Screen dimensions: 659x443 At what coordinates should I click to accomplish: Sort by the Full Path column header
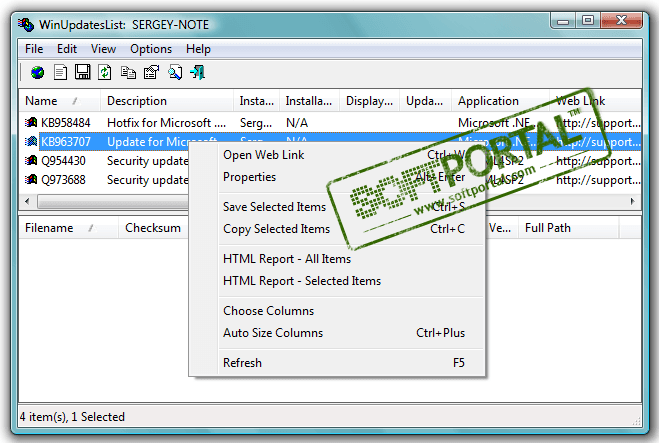(x=569, y=228)
